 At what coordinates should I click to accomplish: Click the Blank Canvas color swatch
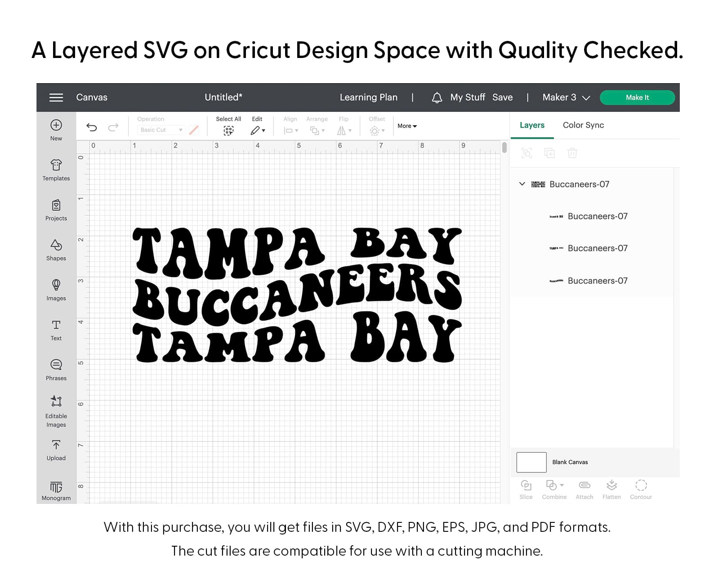click(531, 462)
